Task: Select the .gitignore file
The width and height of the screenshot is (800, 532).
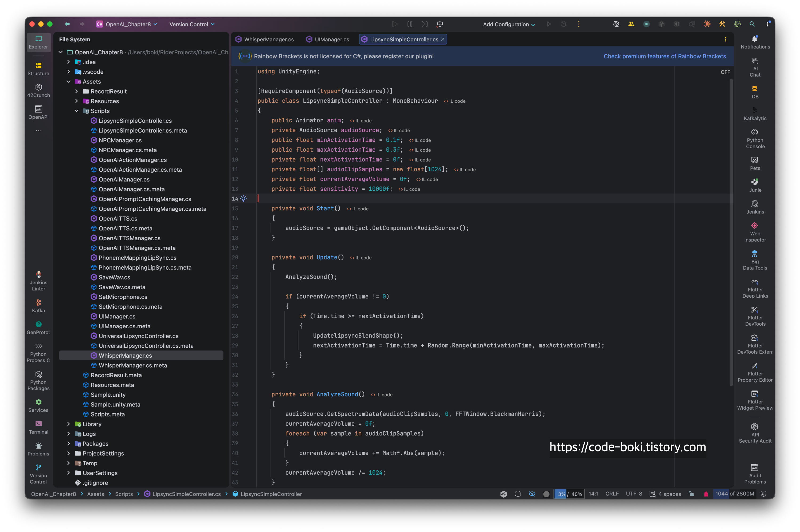Action: click(95, 483)
